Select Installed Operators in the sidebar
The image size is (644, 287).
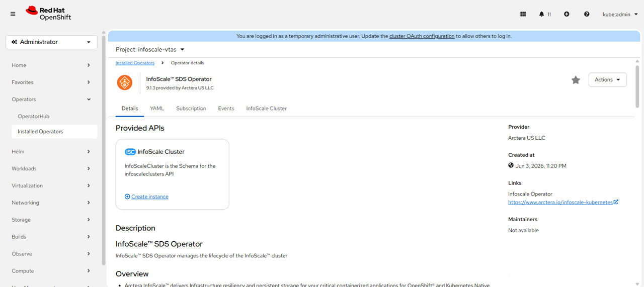click(x=54, y=132)
